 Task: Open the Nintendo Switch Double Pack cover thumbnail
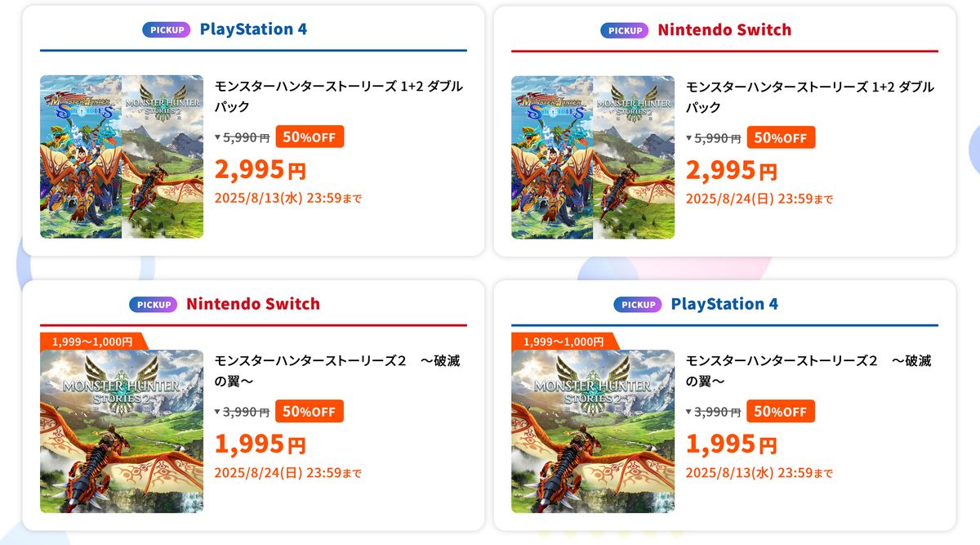coord(593,157)
